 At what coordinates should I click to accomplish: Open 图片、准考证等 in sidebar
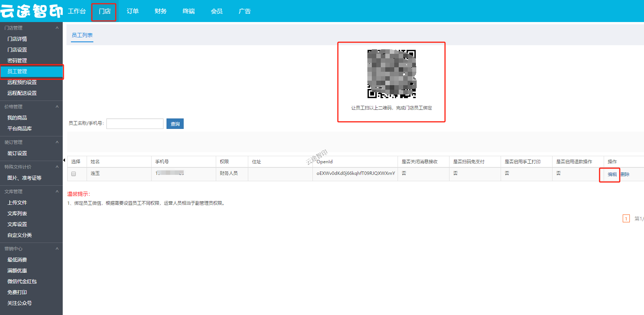[24, 178]
